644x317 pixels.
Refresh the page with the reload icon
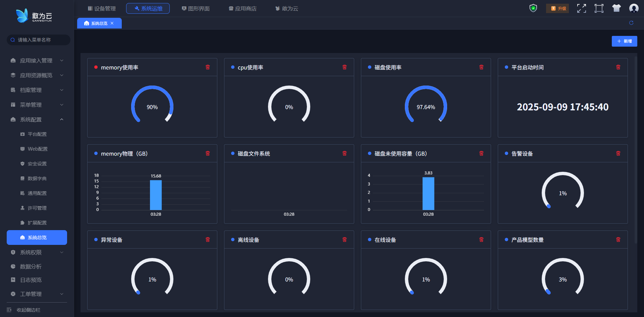[x=631, y=23]
